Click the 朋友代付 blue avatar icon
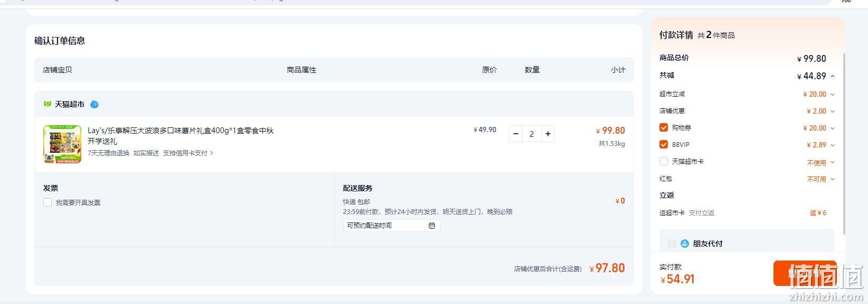868x306 pixels. click(x=685, y=244)
